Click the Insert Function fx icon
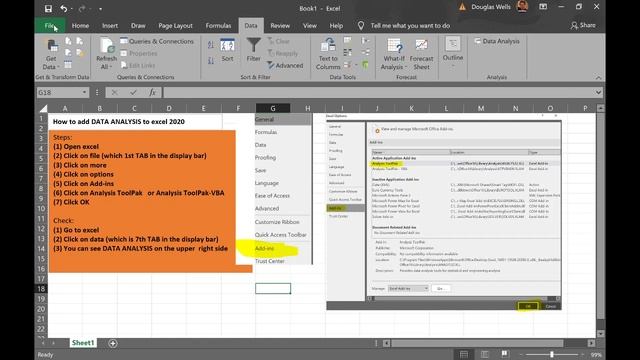Screen dimensions: 640x360 tap(152, 93)
